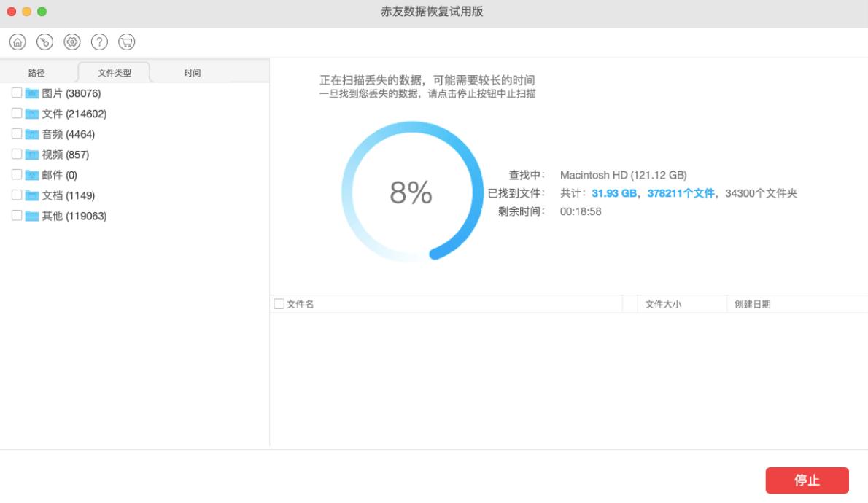Open the shopping cart purchase icon
Screen dimensions: 868x503
click(x=127, y=42)
